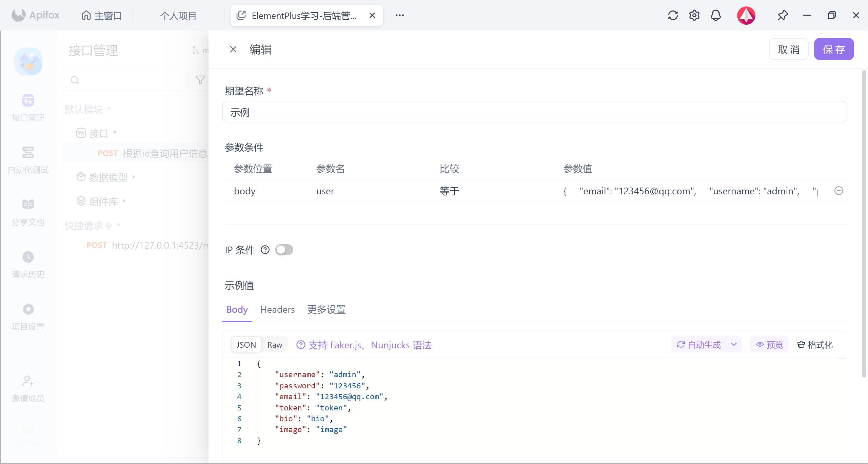Click the 保存 save button
This screenshot has width=868, height=464.
click(x=834, y=50)
